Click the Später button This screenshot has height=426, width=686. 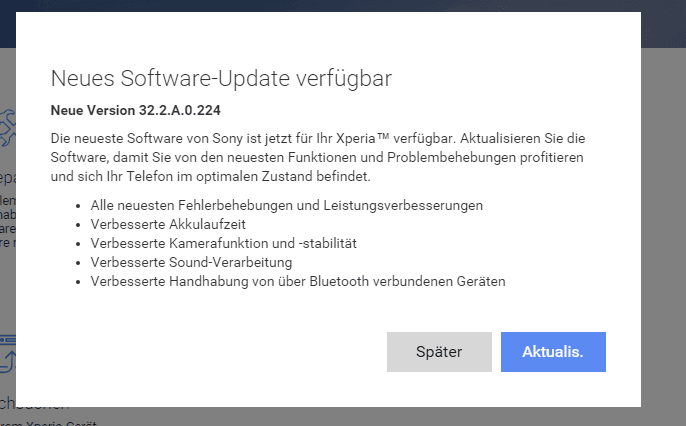point(439,352)
